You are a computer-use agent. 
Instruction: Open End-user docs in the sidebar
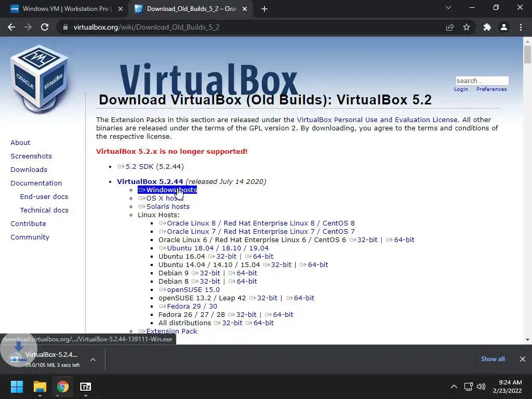tap(44, 197)
